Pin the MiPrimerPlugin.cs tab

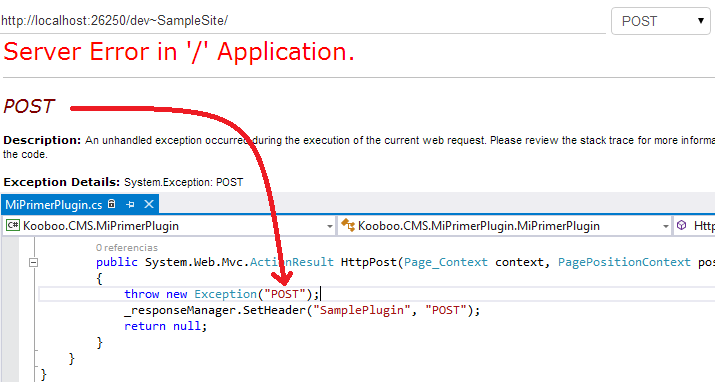[x=130, y=205]
